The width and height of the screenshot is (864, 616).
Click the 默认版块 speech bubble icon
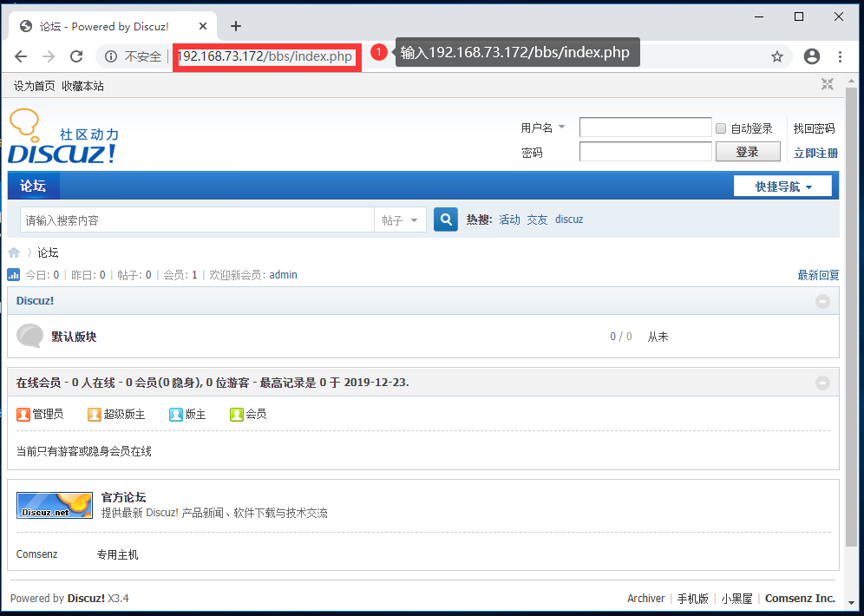pyautogui.click(x=29, y=336)
